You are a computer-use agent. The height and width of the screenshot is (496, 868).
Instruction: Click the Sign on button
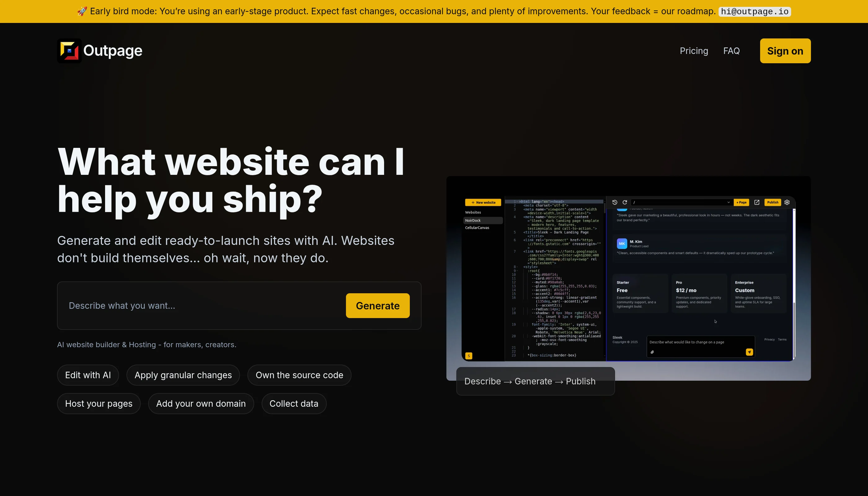785,51
